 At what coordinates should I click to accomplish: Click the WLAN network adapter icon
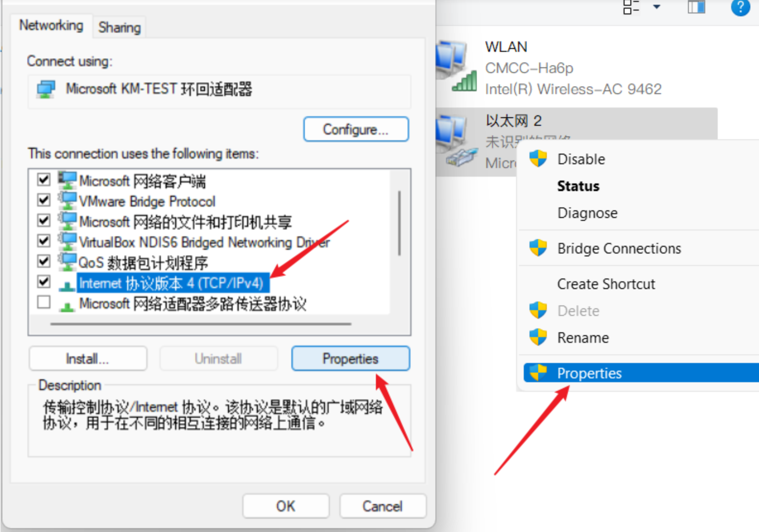(456, 66)
